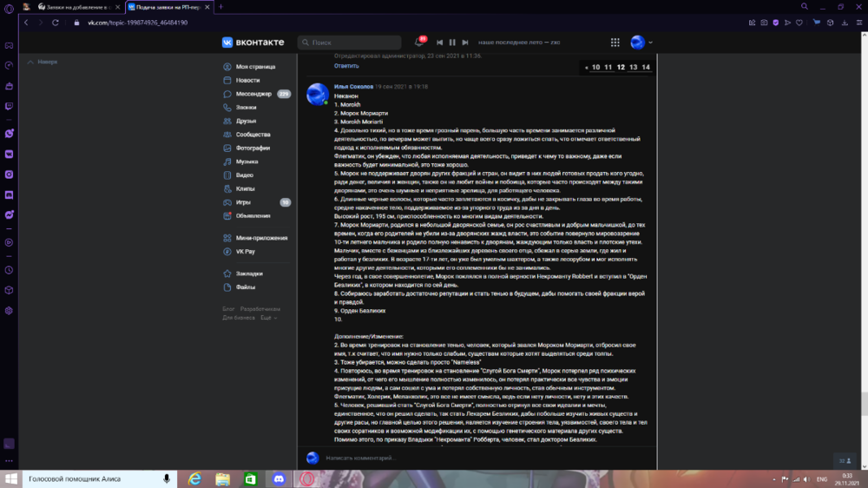
Task: Jump to first page arrow
Action: click(x=586, y=68)
